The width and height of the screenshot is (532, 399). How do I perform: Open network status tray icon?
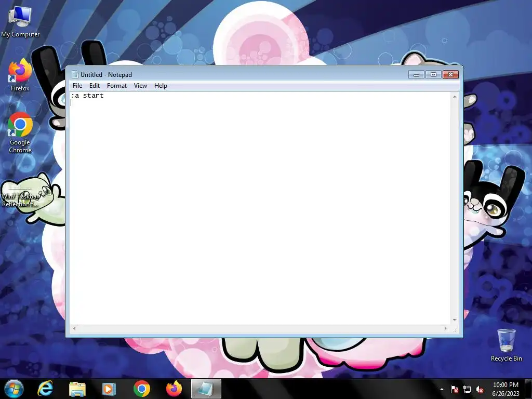467,389
